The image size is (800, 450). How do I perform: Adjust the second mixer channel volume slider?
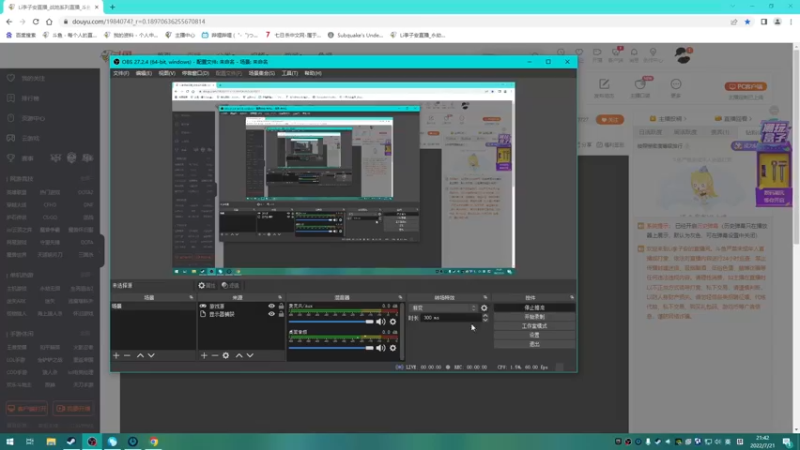tap(331, 348)
